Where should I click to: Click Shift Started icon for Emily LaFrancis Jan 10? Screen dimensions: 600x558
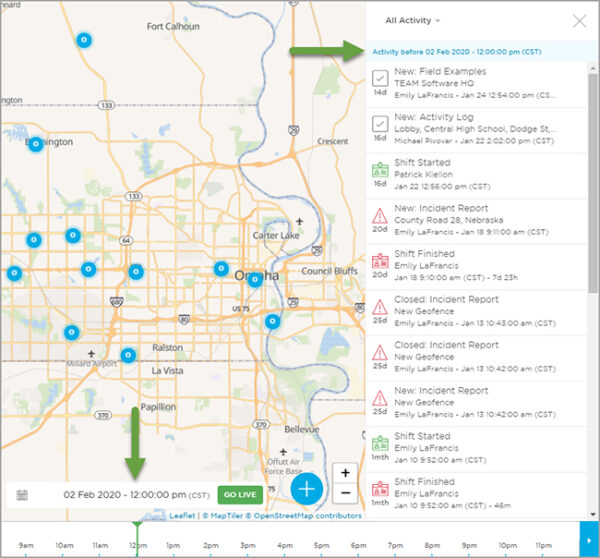click(x=380, y=443)
